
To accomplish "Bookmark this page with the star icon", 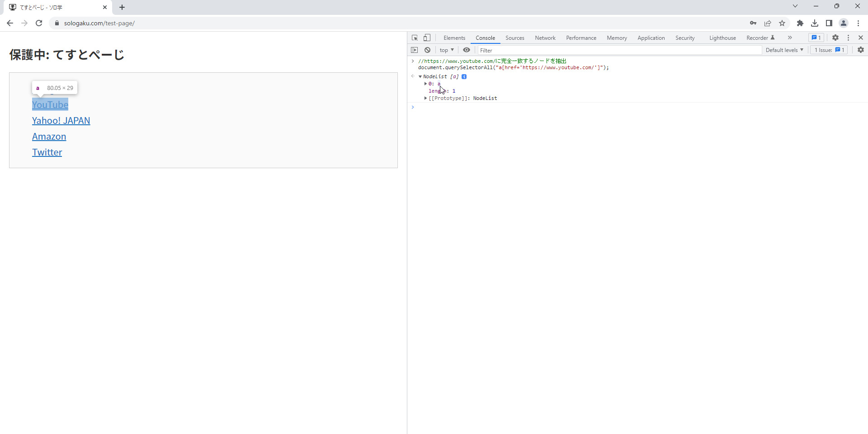I will tap(782, 23).
